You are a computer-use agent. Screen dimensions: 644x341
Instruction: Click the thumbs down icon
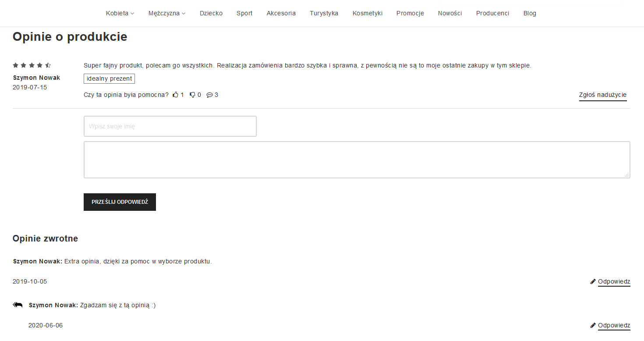(192, 95)
